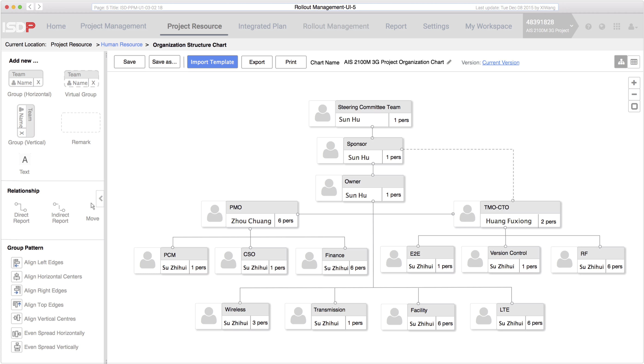This screenshot has width=644, height=364.
Task: Add the Text element tool
Action: pos(24,160)
